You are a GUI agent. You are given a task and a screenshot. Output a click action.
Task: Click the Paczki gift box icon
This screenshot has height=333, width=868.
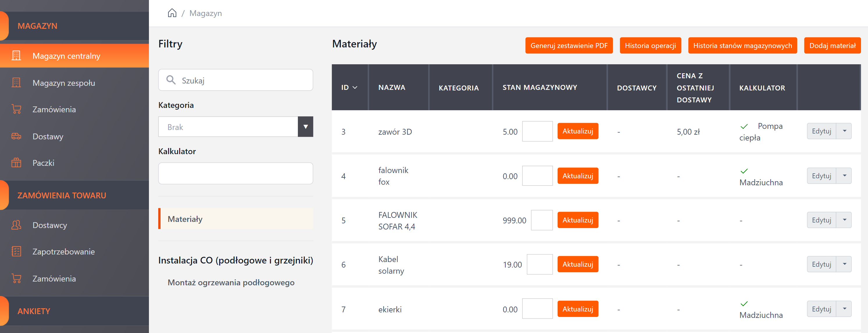click(16, 163)
